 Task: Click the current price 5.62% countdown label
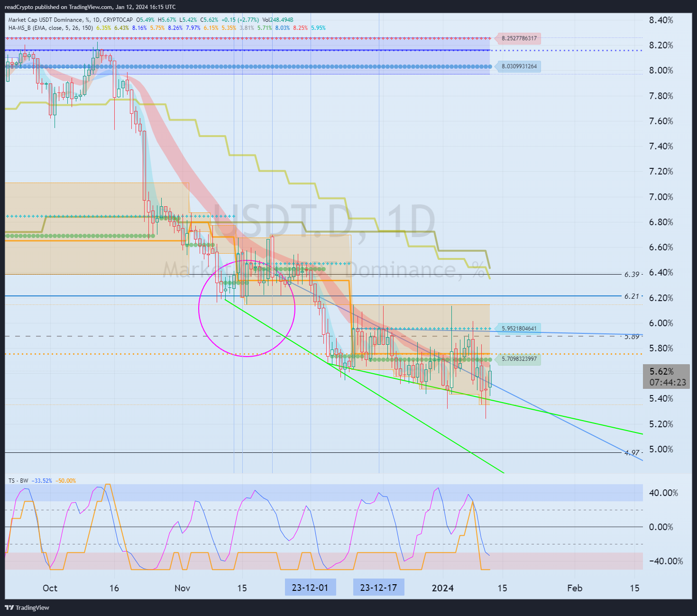point(667,377)
